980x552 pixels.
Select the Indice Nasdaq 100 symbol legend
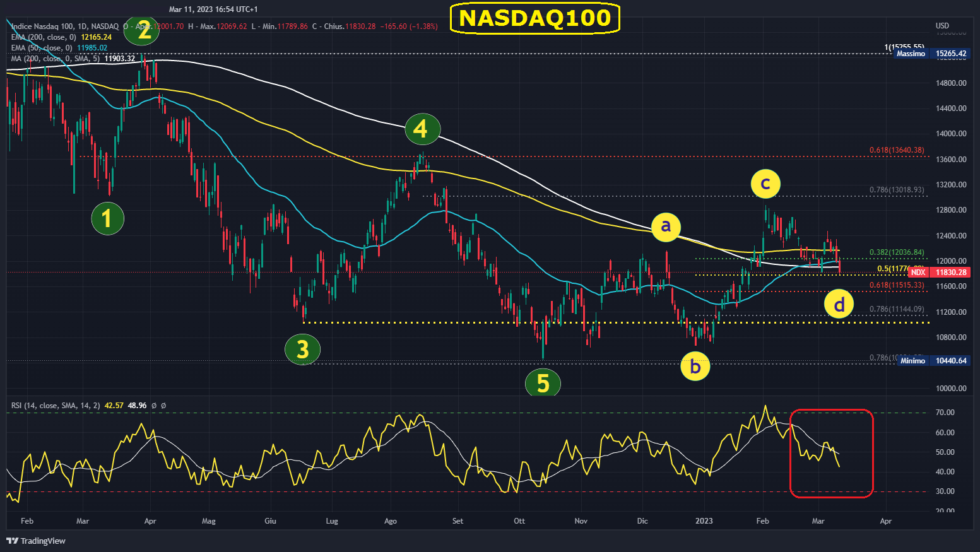pyautogui.click(x=65, y=26)
